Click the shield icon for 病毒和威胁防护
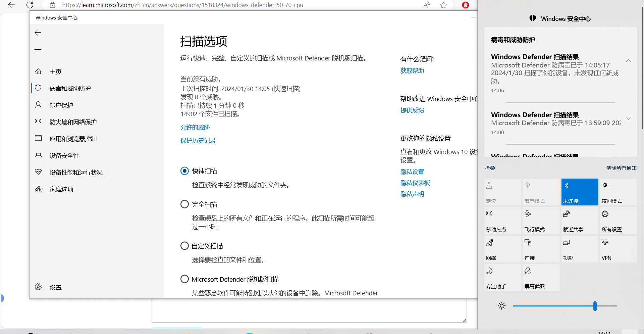The image size is (644, 334). pyautogui.click(x=38, y=88)
